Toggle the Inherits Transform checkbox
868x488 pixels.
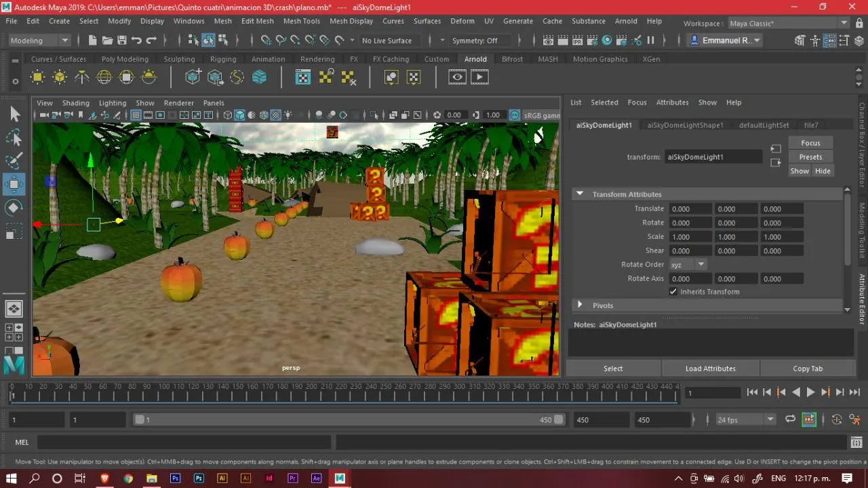pyautogui.click(x=673, y=292)
